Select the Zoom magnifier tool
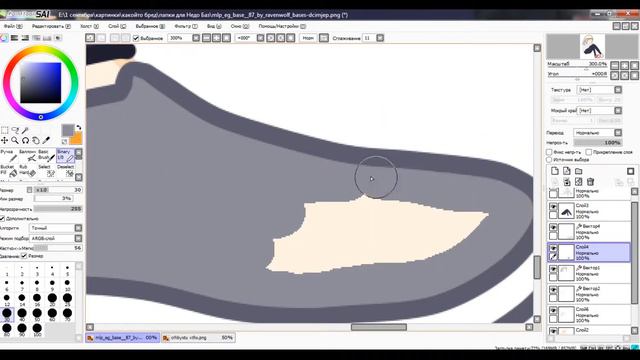Screen dimensions: 640x360 pos(15,140)
